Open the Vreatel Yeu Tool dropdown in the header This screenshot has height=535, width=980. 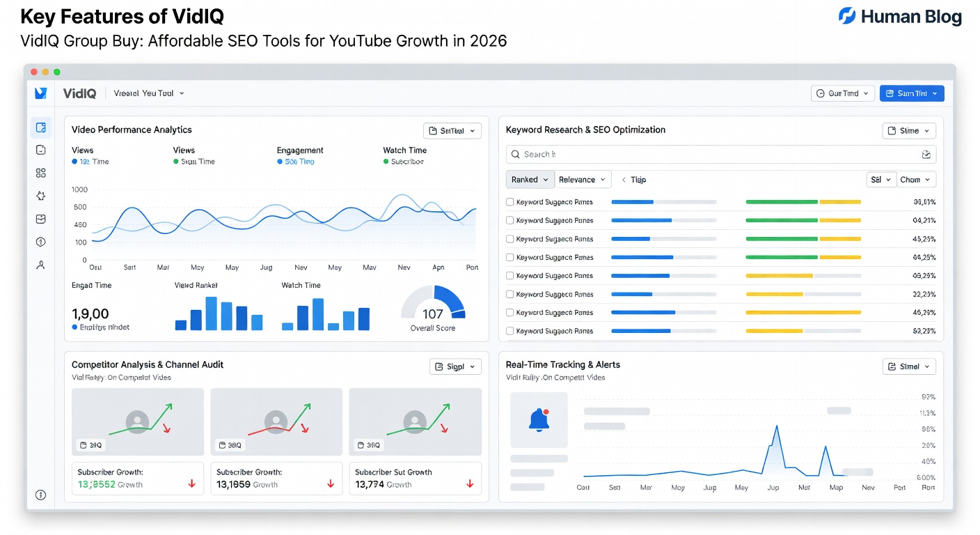tap(149, 93)
